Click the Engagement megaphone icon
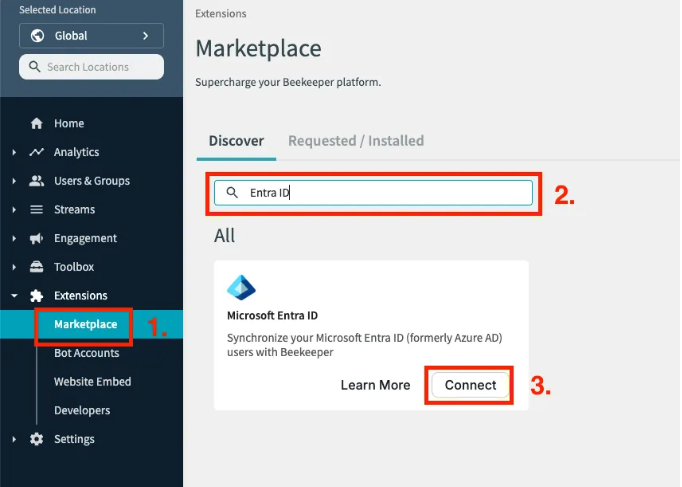This screenshot has height=487, width=682. pos(37,238)
